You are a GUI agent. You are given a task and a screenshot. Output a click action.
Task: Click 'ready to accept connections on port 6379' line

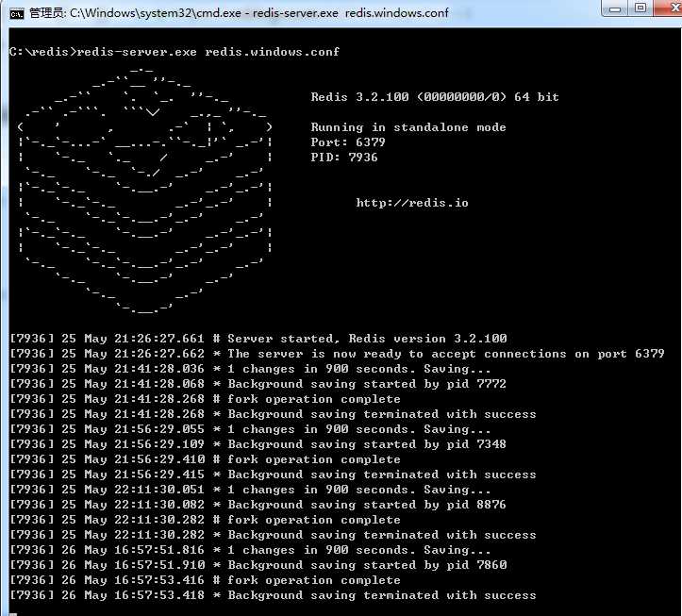(x=337, y=354)
